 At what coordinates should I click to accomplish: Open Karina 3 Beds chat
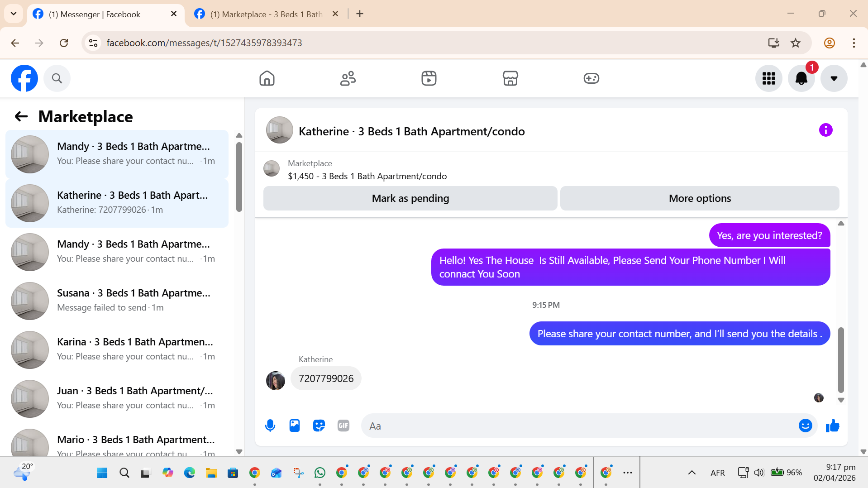pyautogui.click(x=117, y=349)
